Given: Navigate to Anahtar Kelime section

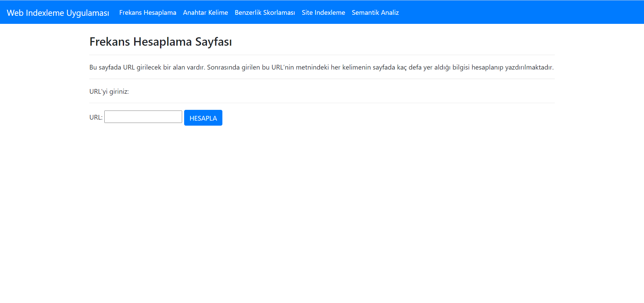Looking at the screenshot, I should [x=205, y=12].
